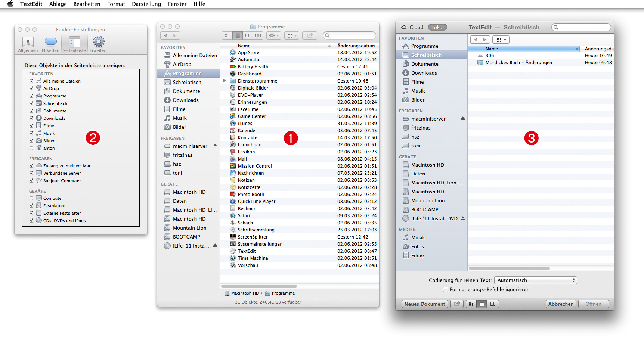This screenshot has width=644, height=339.
Task: Eject iLife '11 Install DVD in open dialog
Action: pos(463,218)
